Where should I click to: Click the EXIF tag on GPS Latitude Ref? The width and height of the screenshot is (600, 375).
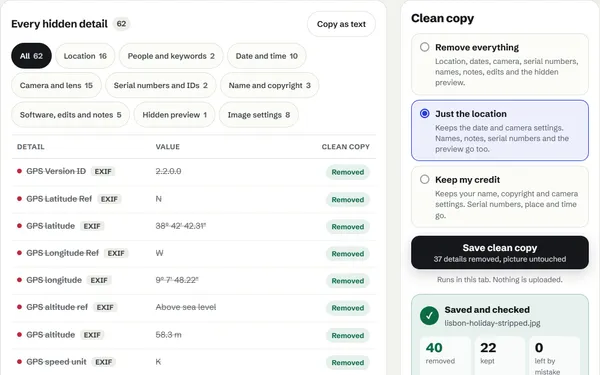point(109,199)
